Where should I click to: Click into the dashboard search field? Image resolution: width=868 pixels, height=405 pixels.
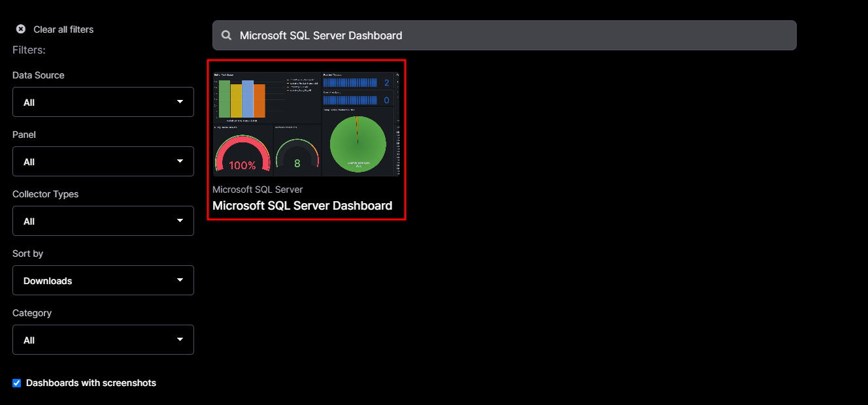(x=504, y=35)
